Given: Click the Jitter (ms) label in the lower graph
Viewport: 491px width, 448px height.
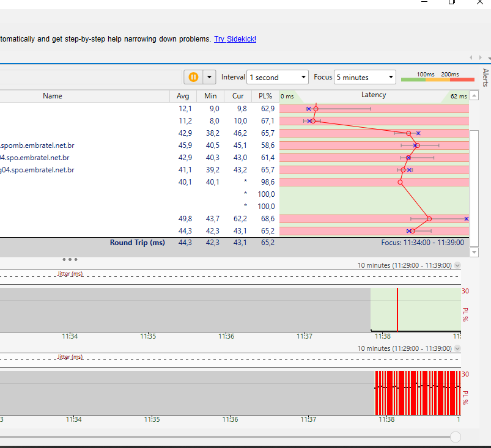Looking at the screenshot, I should tap(70, 357).
